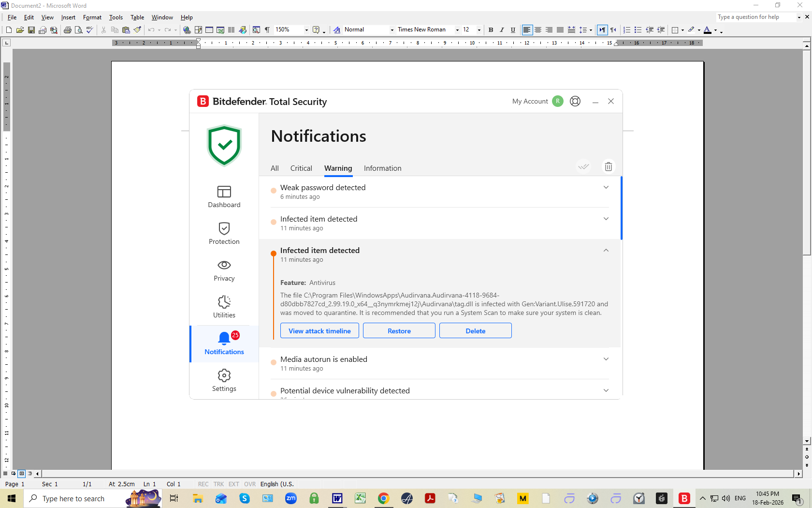
Task: Click the Paste clipboard icon
Action: 126,30
